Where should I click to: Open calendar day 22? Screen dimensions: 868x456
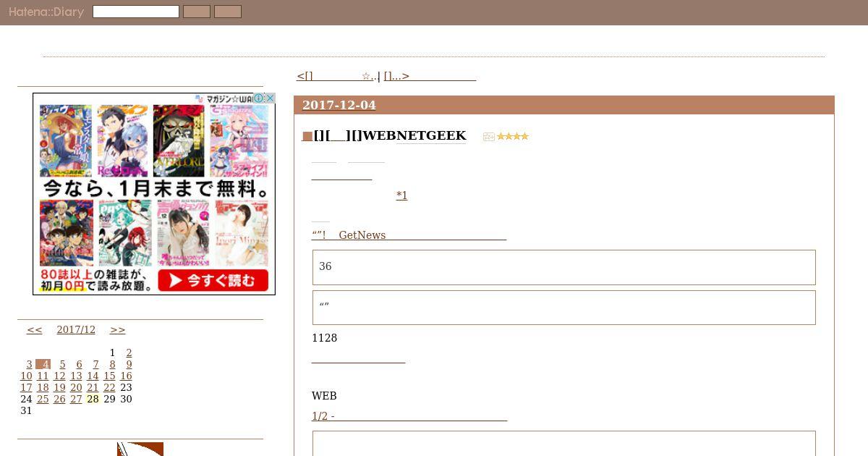(109, 387)
